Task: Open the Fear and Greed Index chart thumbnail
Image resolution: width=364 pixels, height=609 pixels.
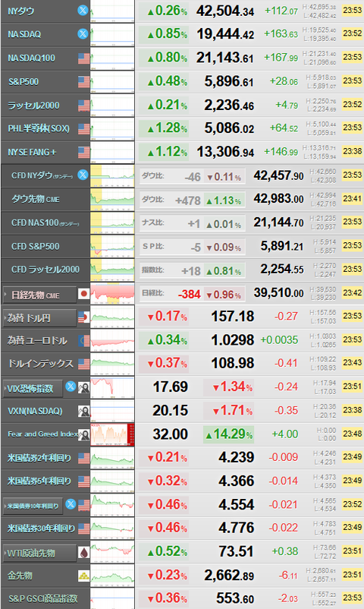Action: pyautogui.click(x=112, y=434)
